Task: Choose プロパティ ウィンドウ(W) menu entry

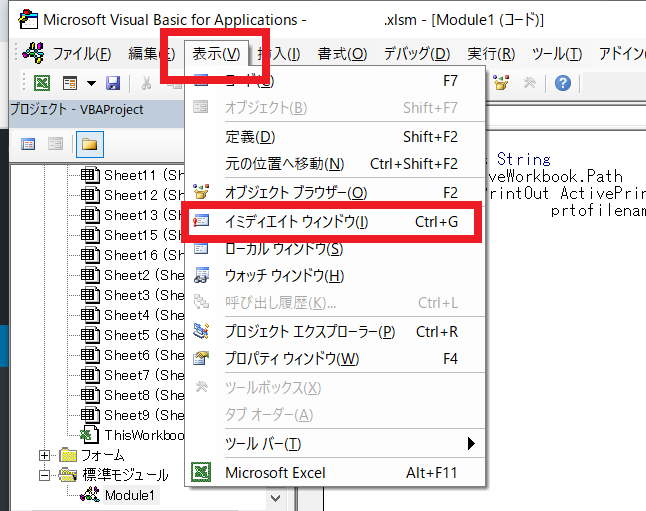Action: coord(335,359)
